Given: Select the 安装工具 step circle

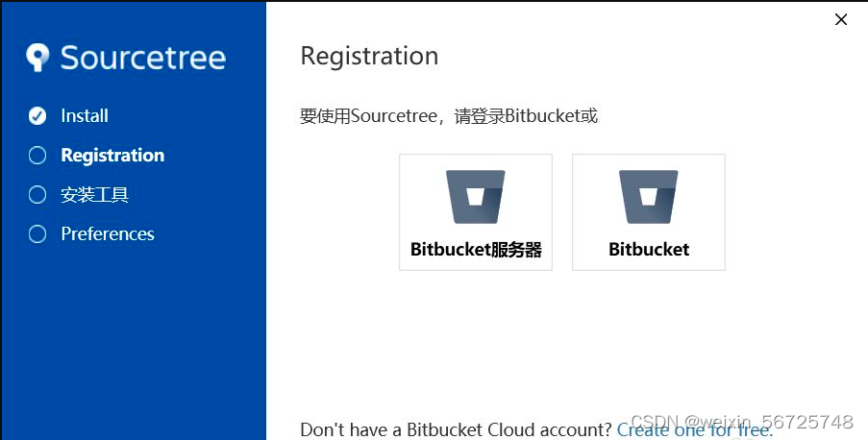Looking at the screenshot, I should pos(37,195).
